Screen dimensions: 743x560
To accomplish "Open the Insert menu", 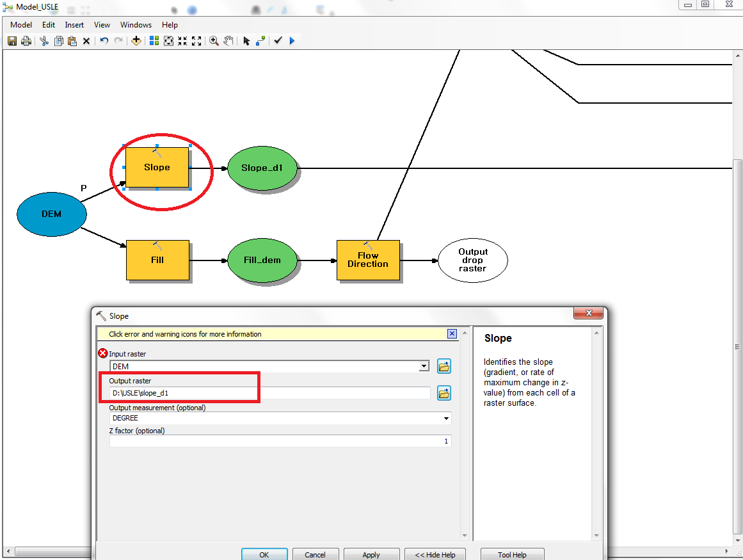I will click(74, 25).
